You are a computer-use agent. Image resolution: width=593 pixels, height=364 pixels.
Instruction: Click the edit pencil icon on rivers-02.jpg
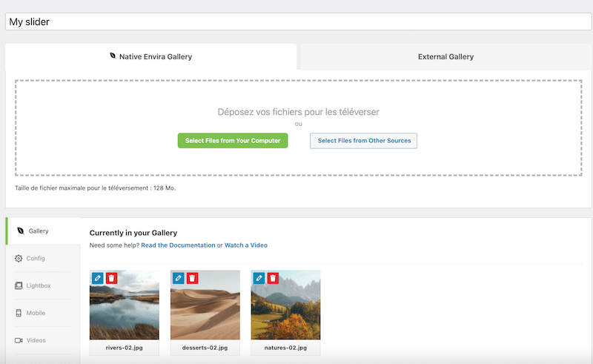tap(97, 278)
